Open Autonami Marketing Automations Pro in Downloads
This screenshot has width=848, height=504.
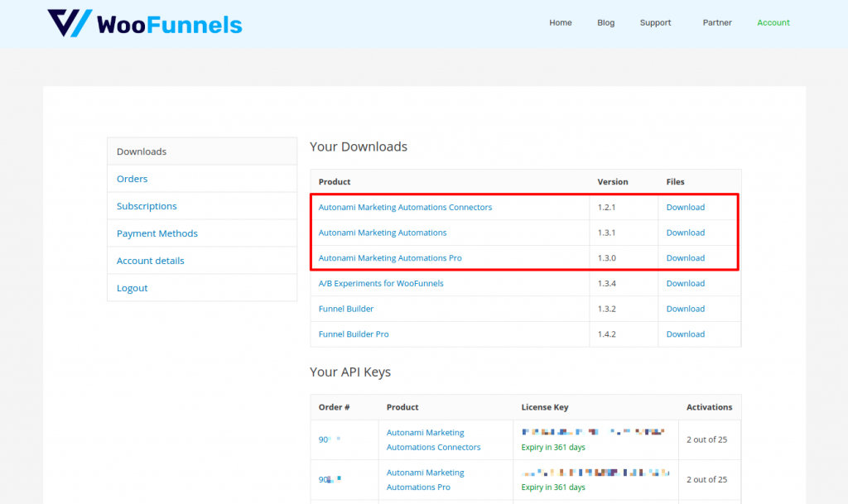(390, 257)
